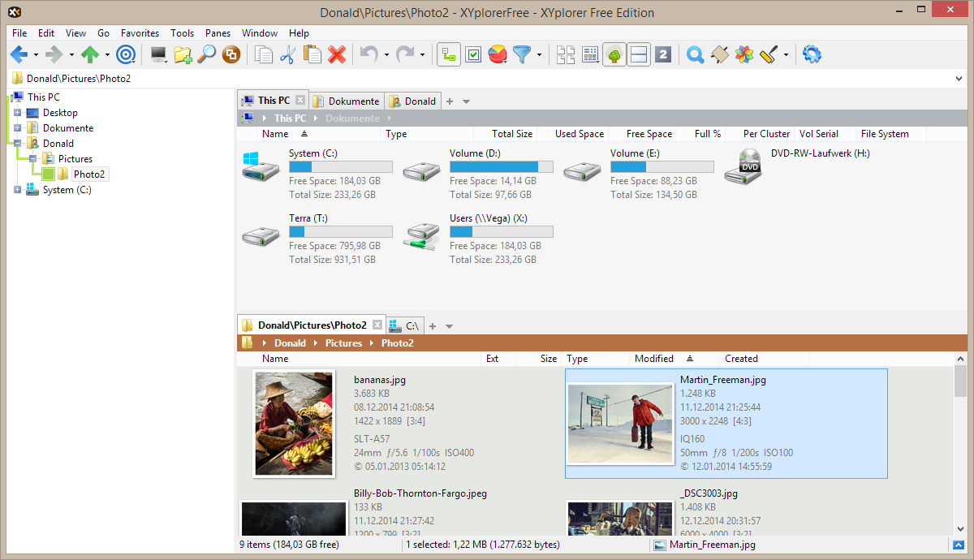Select the bananas.jpg thumbnail
974x560 pixels.
[294, 423]
